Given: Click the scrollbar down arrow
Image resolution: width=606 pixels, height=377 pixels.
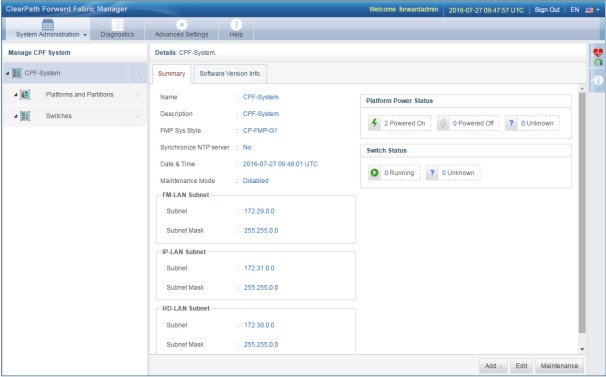Looking at the screenshot, I should click(x=582, y=350).
